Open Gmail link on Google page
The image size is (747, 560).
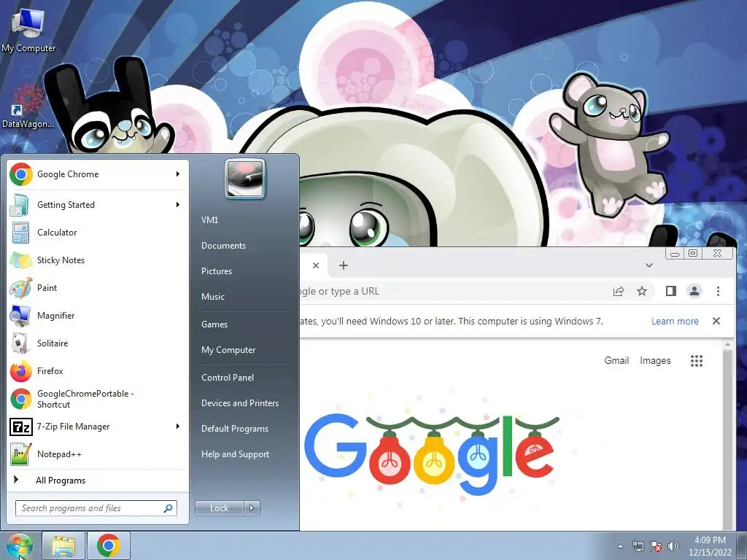tap(616, 360)
